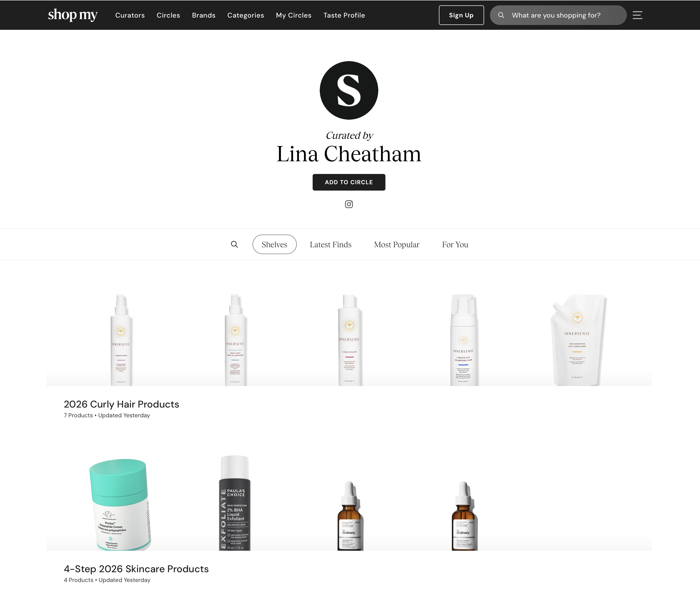Screen dimensions: 700x603
Task: Click the Add to Circle button
Action: point(349,182)
